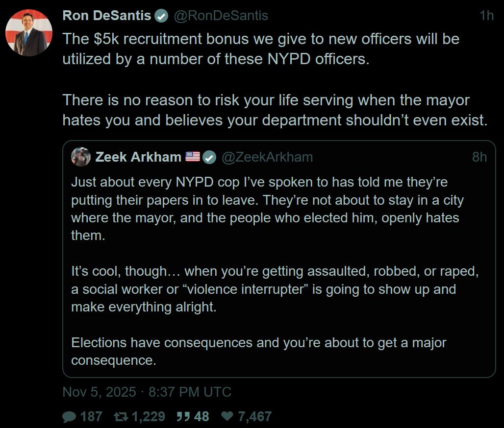Click the verified badge beside Ron DeSantis
Image resolution: width=504 pixels, height=428 pixels.
click(x=161, y=16)
